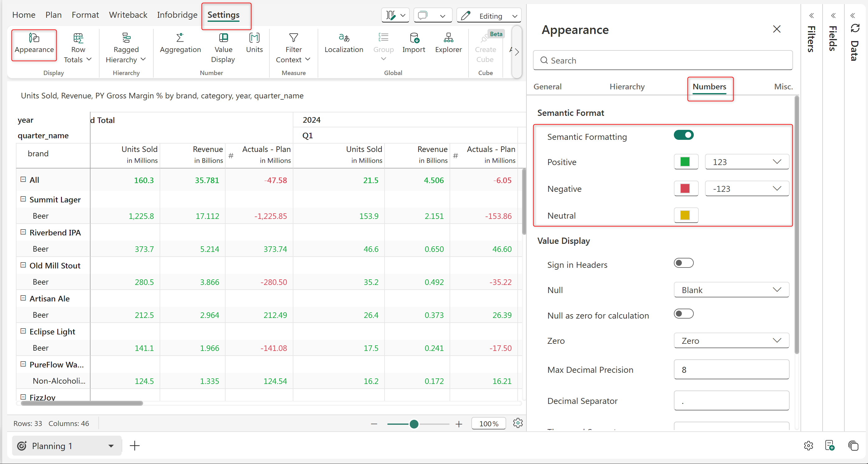Expand the Null display dropdown
This screenshot has height=464, width=868.
tap(731, 290)
